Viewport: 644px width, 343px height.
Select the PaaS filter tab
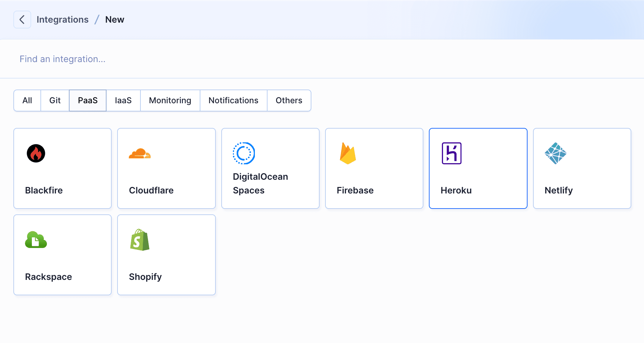[88, 100]
